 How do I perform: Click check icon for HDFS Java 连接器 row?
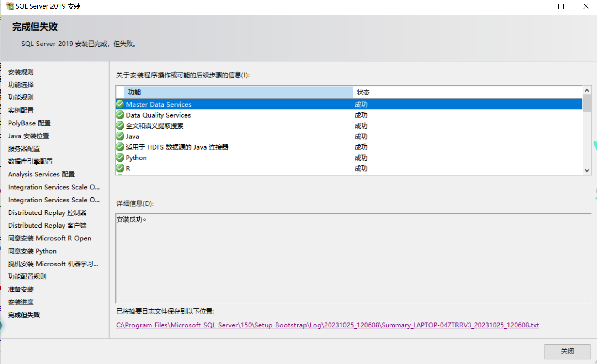tap(120, 147)
